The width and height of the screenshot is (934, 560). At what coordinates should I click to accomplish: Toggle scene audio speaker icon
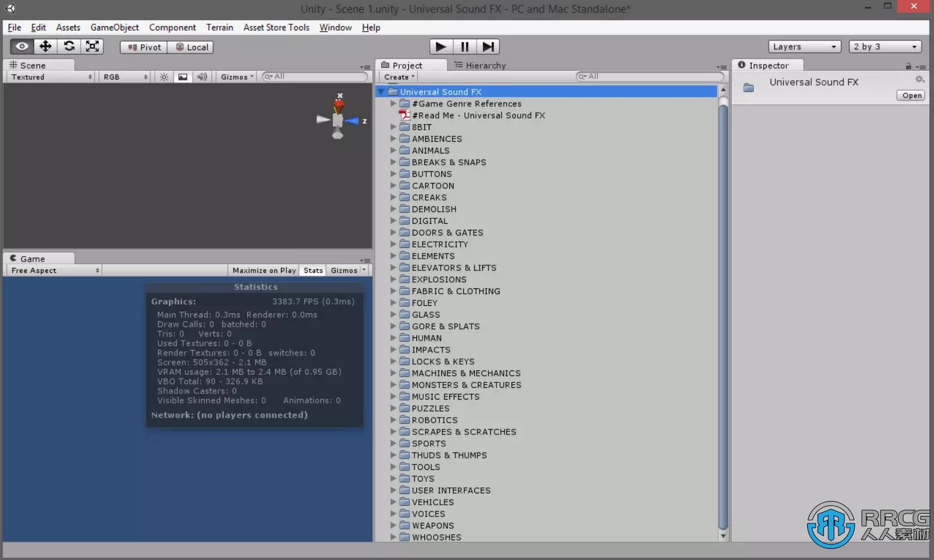[202, 77]
